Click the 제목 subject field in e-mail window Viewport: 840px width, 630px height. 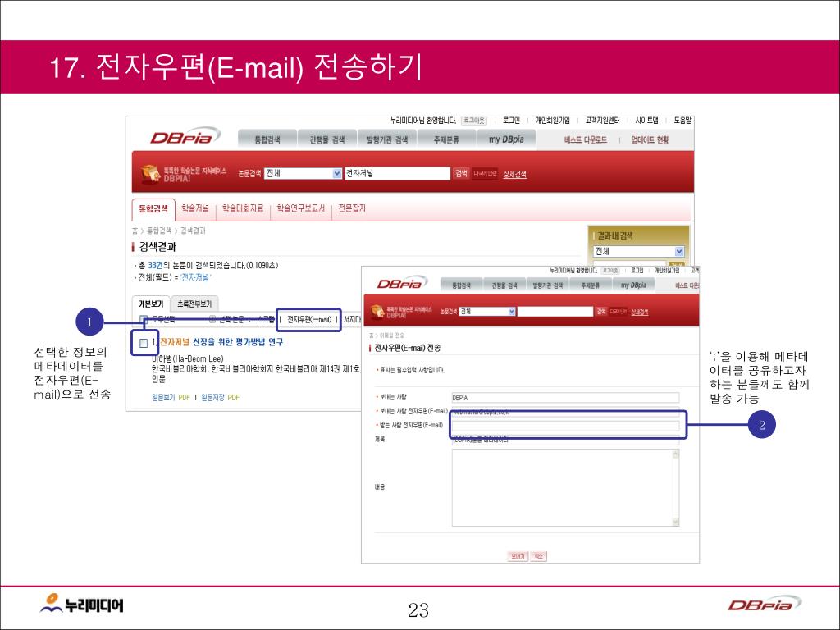(x=566, y=440)
